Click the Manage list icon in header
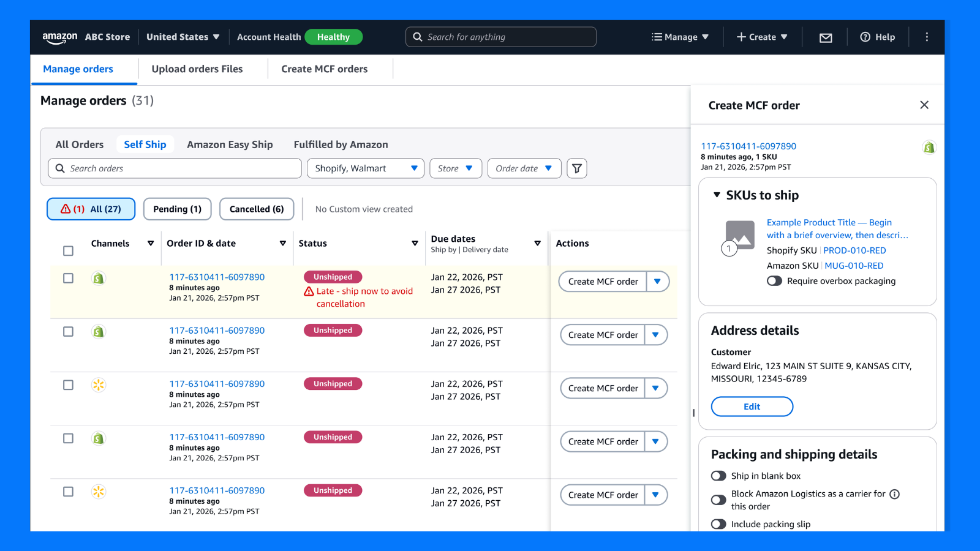 [657, 37]
